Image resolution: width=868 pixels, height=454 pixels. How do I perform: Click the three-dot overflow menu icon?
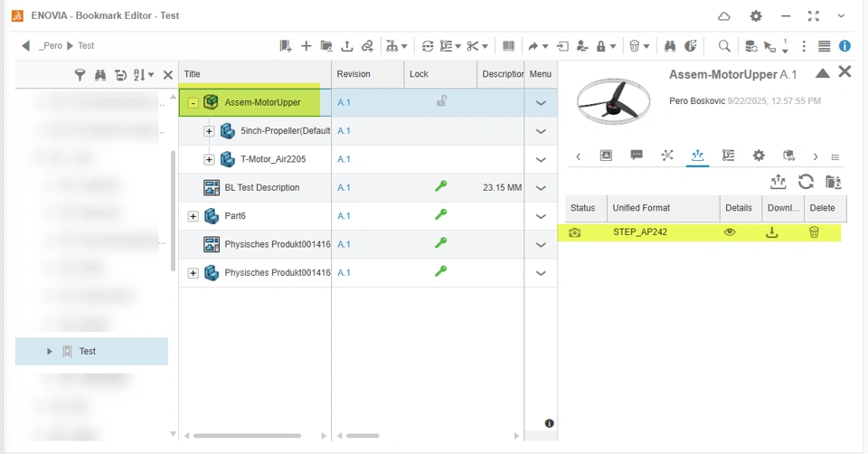(804, 46)
